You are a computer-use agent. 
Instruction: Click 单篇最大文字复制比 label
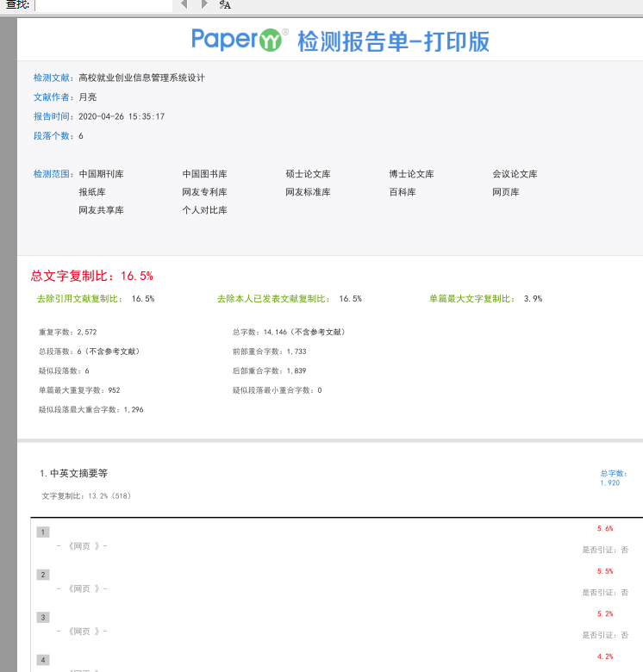[x=471, y=299]
